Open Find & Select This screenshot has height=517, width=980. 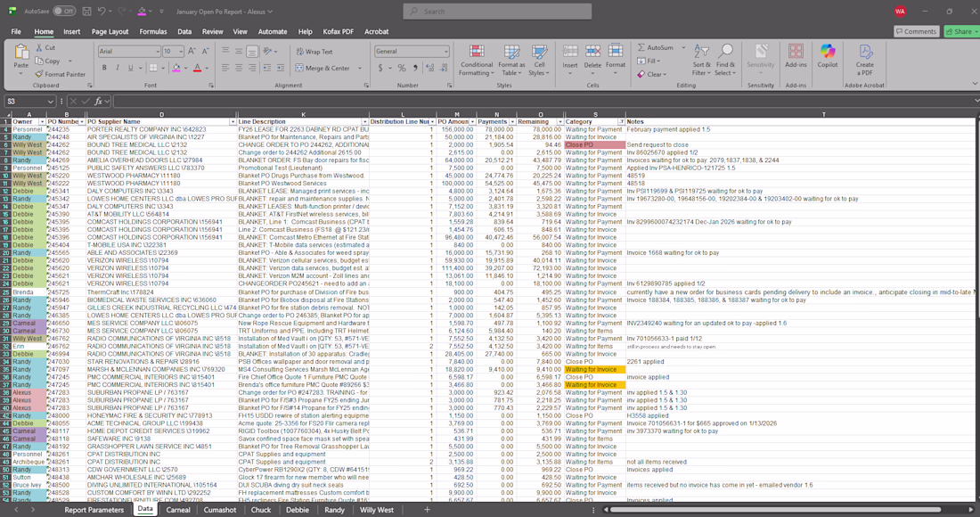click(x=725, y=60)
